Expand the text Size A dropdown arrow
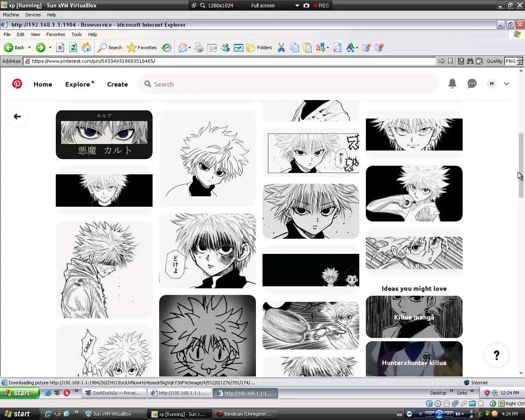Image resolution: width=525 pixels, height=420 pixels. pos(357,48)
